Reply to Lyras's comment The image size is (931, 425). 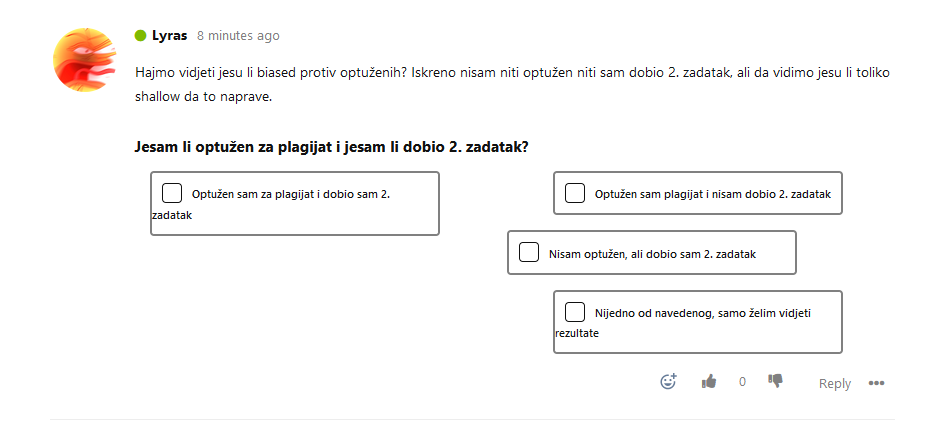[x=835, y=383]
